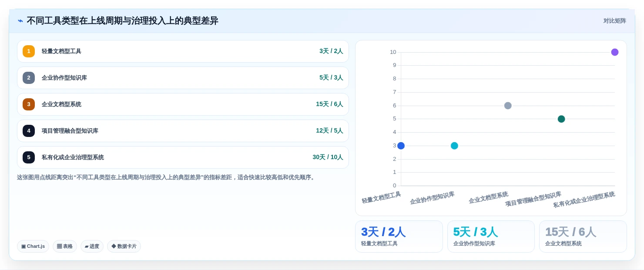Click the purple chart dot at value 10
644x270 pixels.
[x=615, y=52]
